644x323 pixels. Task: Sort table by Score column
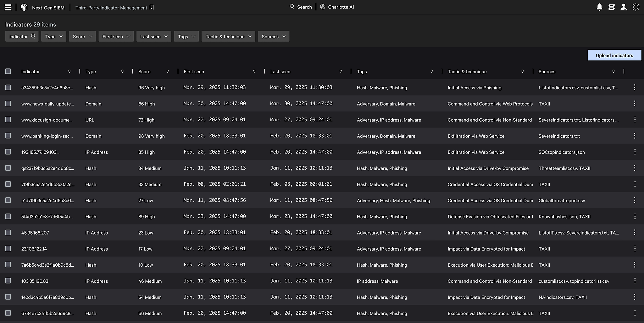168,71
